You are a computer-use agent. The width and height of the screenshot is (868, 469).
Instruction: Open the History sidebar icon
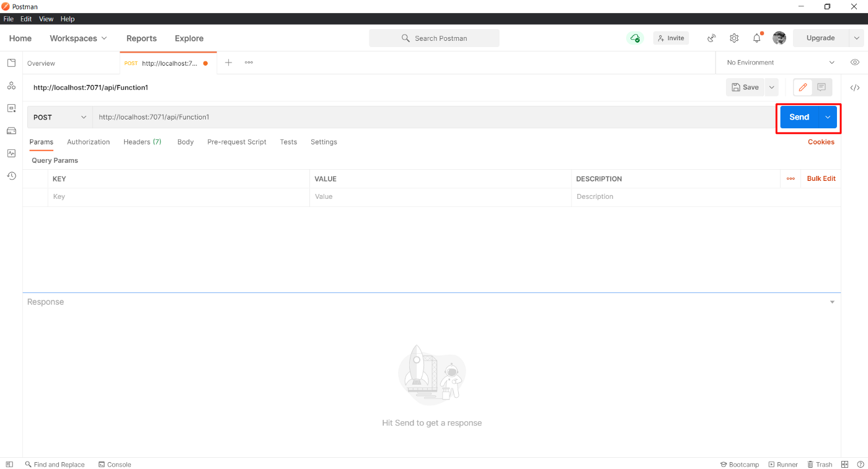(11, 176)
